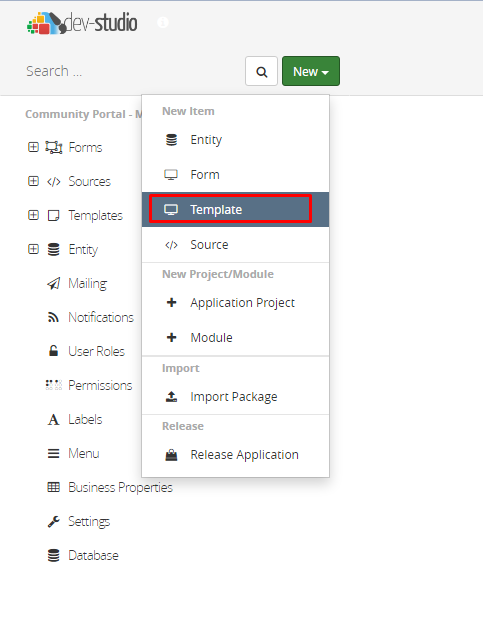Viewport: 483px width, 626px height.
Task: Click the Permissions grid icon
Action: tap(53, 385)
